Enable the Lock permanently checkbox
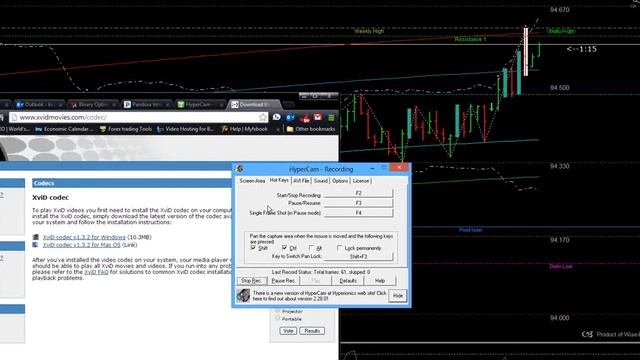The width and height of the screenshot is (640, 360). pos(340,248)
